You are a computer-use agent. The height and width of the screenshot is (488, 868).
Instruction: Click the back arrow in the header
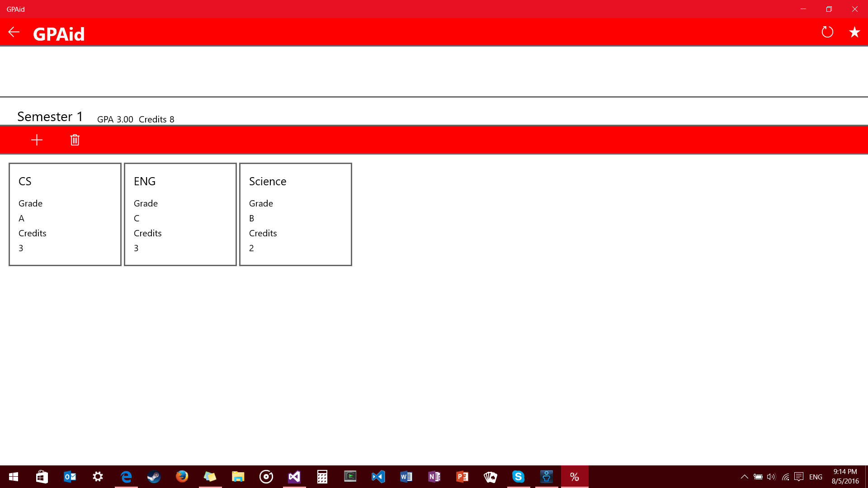pos(14,32)
